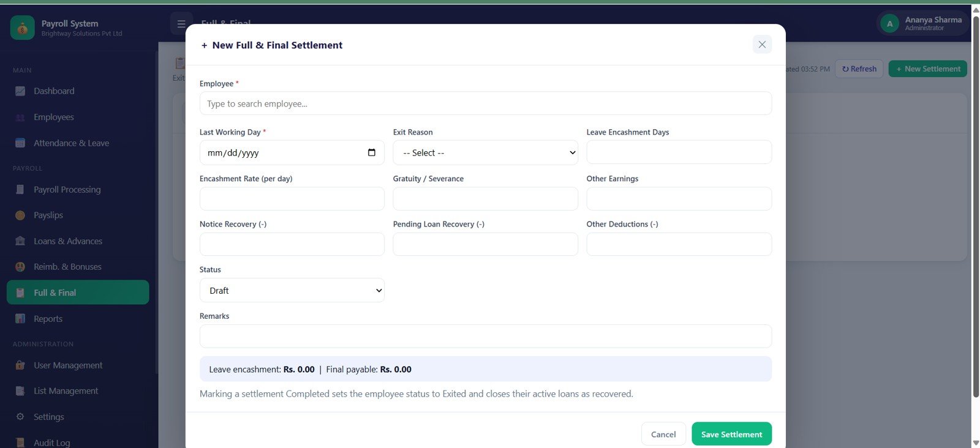980x448 pixels.
Task: Click the Leave Encashment Days field
Action: point(679,152)
